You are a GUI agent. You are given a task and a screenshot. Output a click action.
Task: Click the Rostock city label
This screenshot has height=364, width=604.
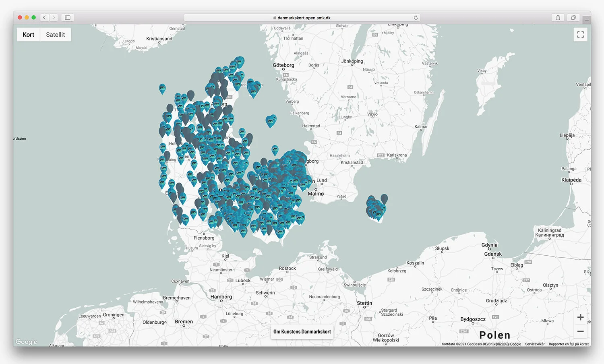coord(288,268)
